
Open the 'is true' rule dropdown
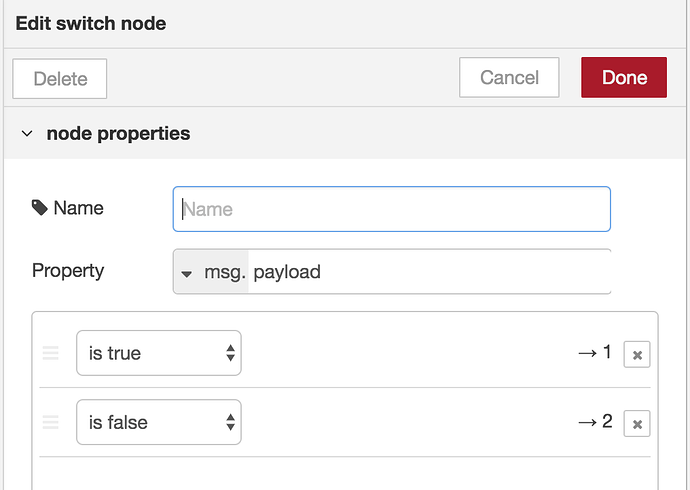point(159,353)
